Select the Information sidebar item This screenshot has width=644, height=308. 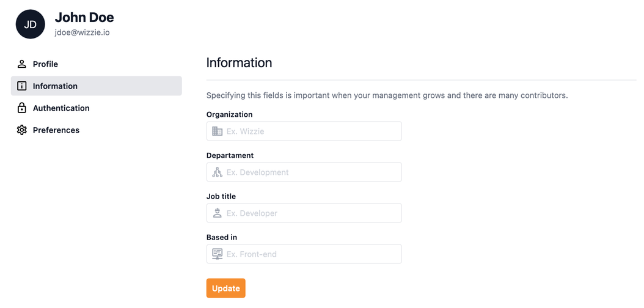[x=55, y=86]
